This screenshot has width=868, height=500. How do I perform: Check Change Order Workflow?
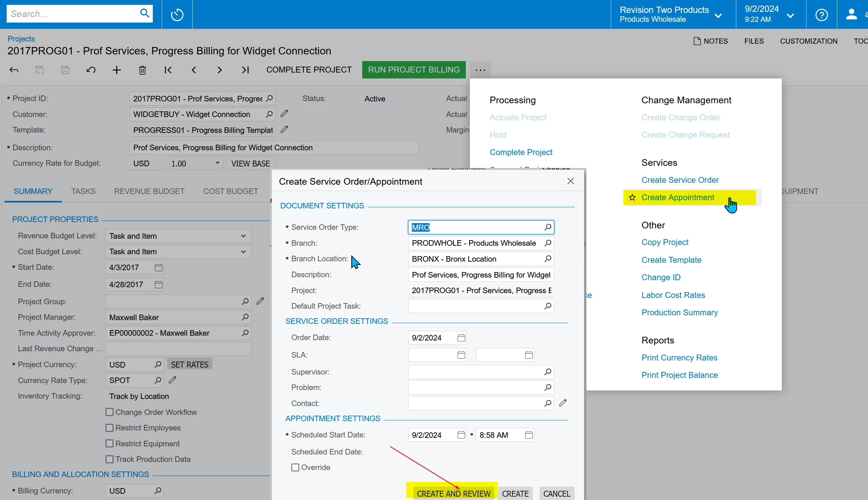point(110,412)
